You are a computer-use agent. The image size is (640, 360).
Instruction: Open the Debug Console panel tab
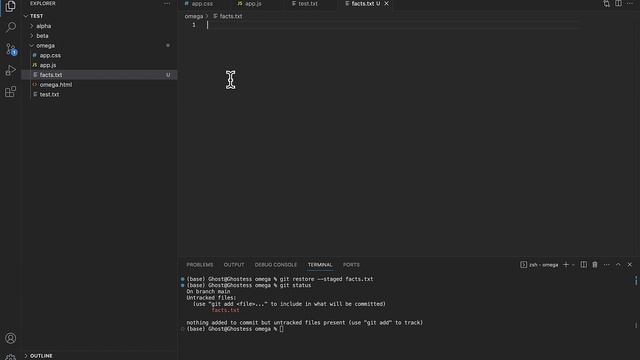[276, 265]
